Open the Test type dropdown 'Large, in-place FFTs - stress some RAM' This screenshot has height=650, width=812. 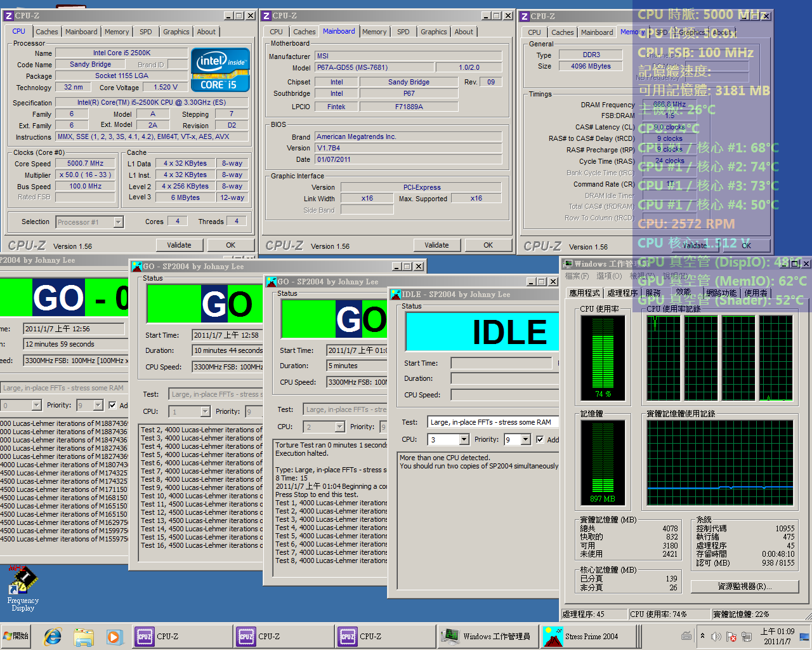493,422
